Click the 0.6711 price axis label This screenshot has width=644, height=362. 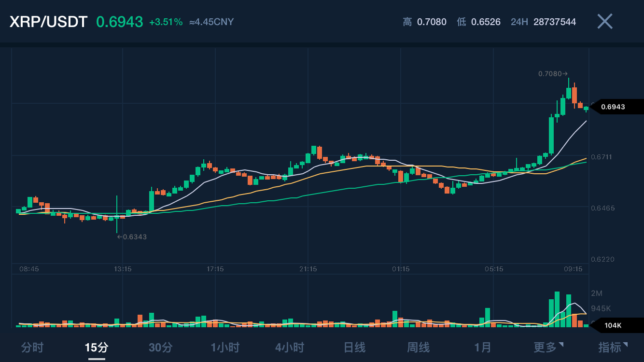pos(602,157)
